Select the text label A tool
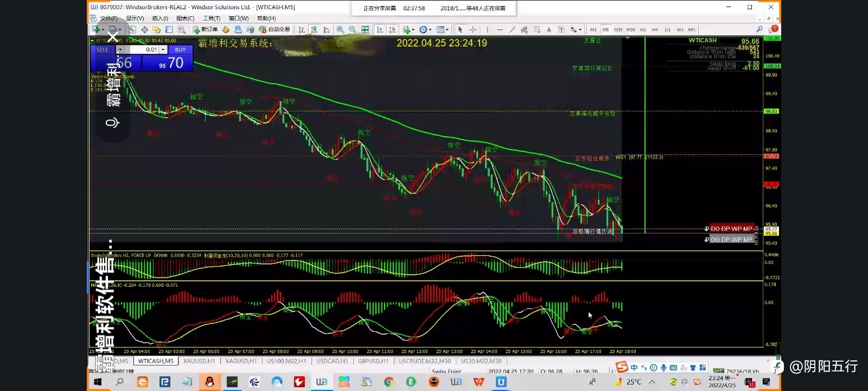This screenshot has width=868, height=391. [x=548, y=29]
